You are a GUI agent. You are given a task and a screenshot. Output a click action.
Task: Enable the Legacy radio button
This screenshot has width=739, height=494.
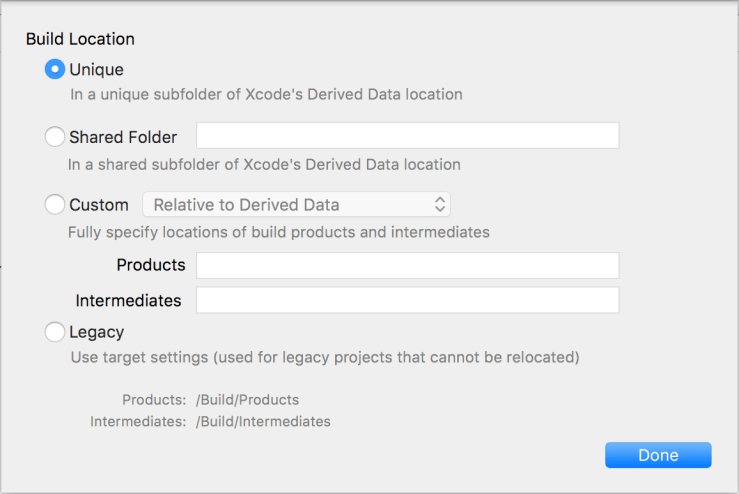[55, 332]
